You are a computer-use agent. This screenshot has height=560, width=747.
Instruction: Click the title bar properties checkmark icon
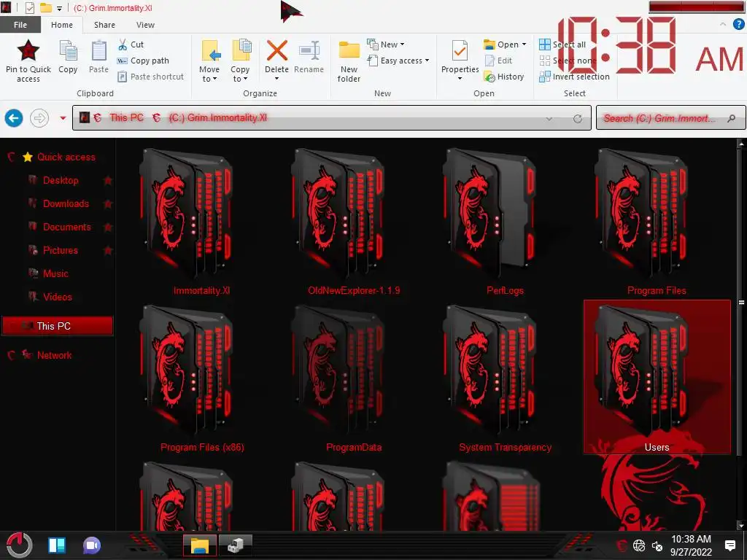(29, 8)
